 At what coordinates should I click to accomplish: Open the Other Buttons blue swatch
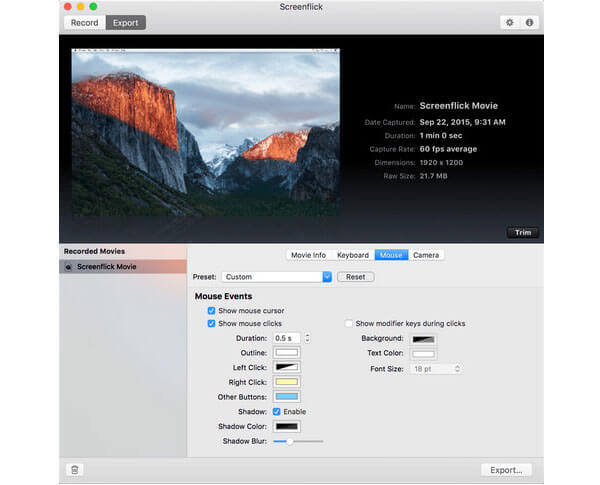coord(287,397)
